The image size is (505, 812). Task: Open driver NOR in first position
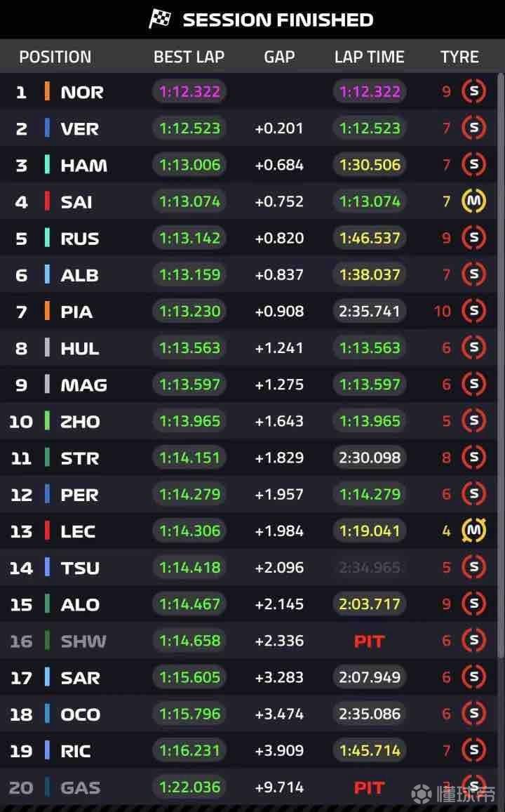[x=81, y=92]
